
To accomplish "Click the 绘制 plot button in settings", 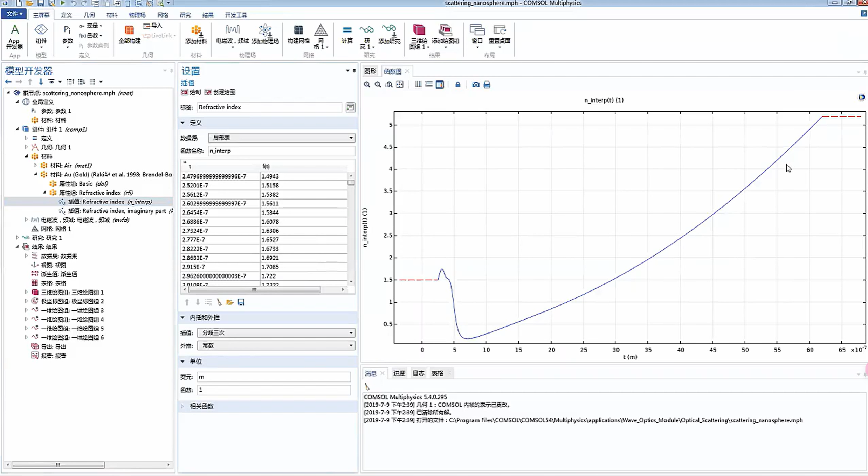I will pos(191,92).
